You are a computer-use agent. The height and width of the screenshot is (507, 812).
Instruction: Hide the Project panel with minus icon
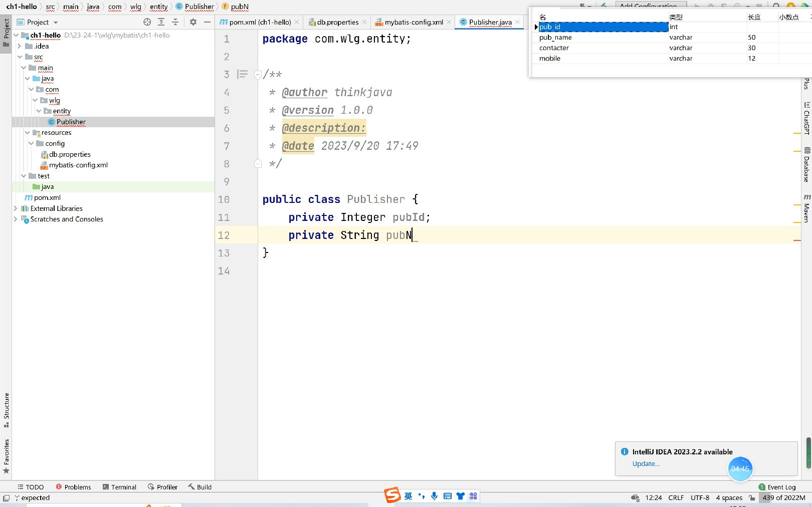click(207, 22)
